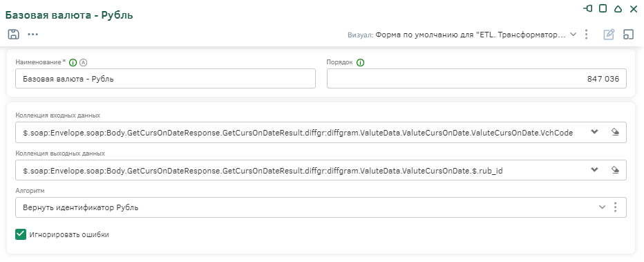
Task: Clear the Коллекция входных данных field
Action: (x=615, y=132)
